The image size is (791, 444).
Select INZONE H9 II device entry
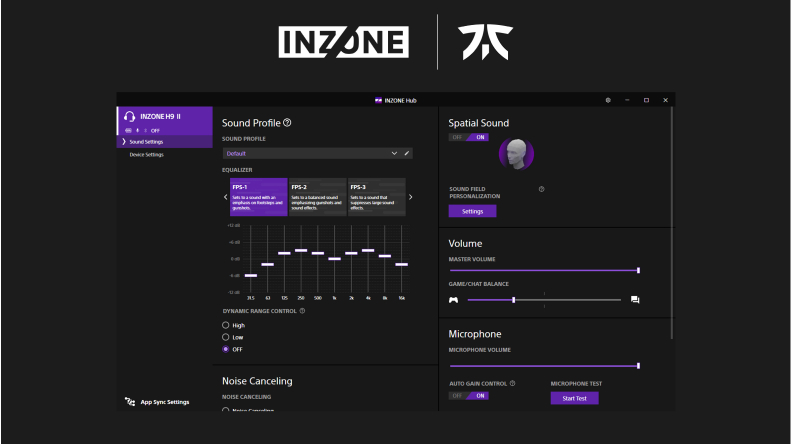pyautogui.click(x=165, y=121)
